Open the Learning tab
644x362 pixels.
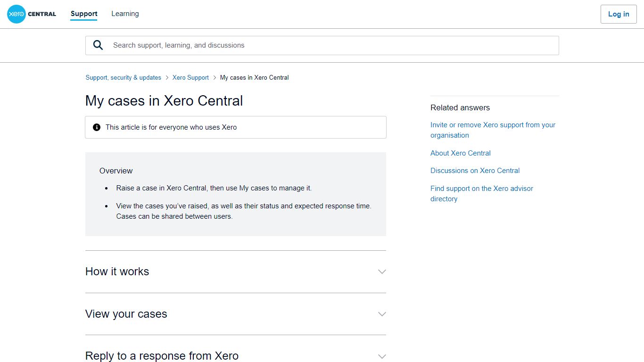tap(125, 14)
